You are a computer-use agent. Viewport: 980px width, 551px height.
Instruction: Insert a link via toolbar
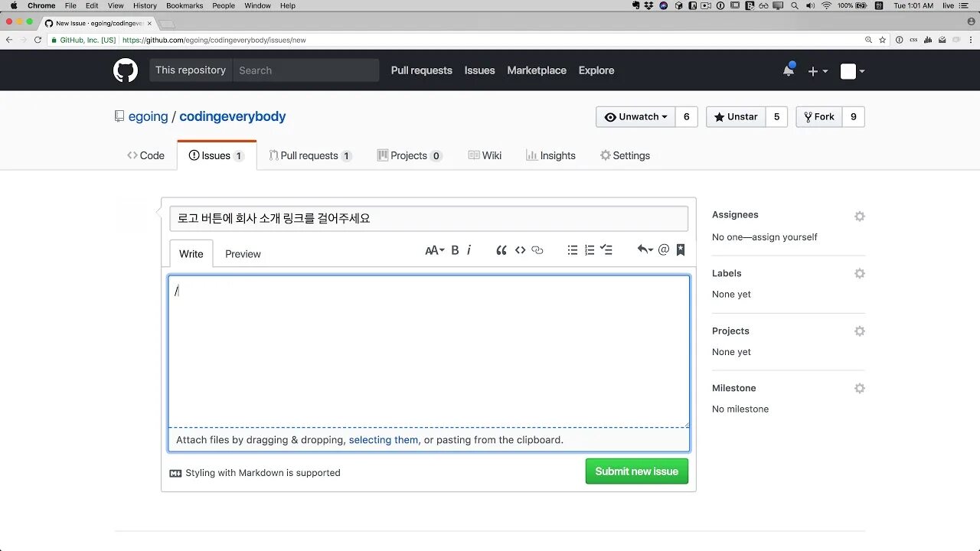point(537,250)
